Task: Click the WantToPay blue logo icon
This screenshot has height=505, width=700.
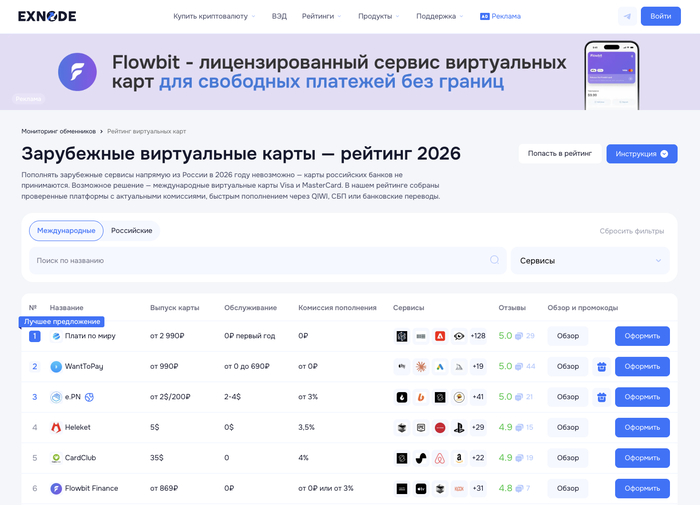Action: [56, 367]
